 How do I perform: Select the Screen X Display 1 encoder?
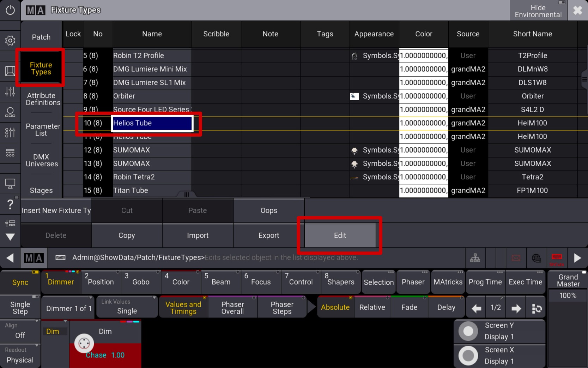(499, 356)
